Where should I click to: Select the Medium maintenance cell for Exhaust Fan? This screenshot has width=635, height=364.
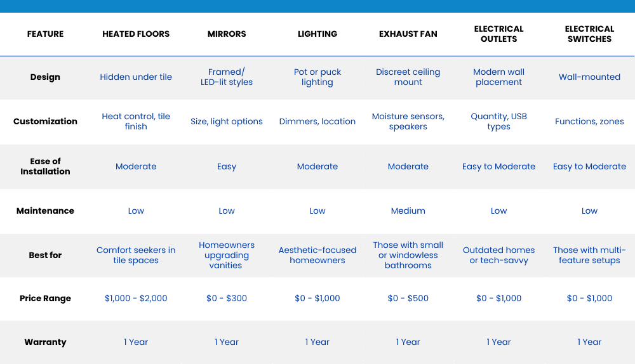408,211
